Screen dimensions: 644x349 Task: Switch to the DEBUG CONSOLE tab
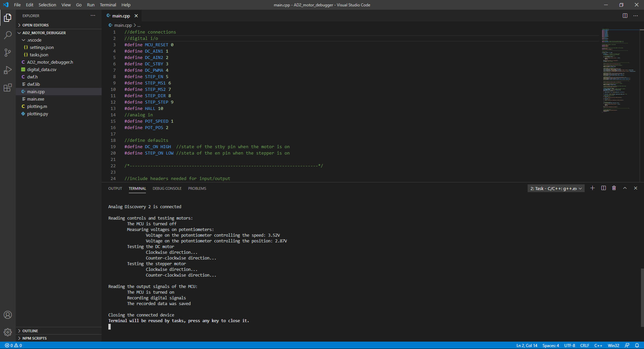point(167,188)
